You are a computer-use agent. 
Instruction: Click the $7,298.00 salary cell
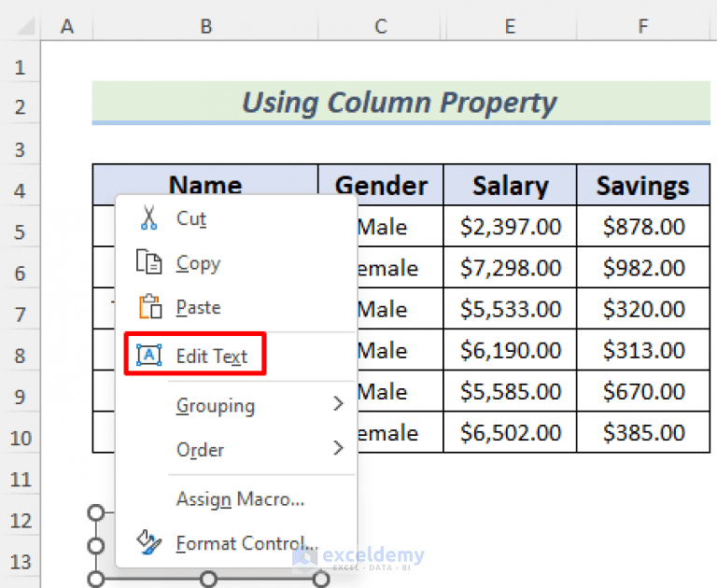pos(510,268)
